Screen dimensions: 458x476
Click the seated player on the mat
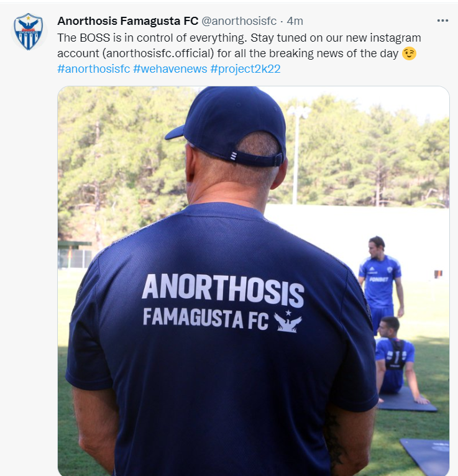pos(398,360)
